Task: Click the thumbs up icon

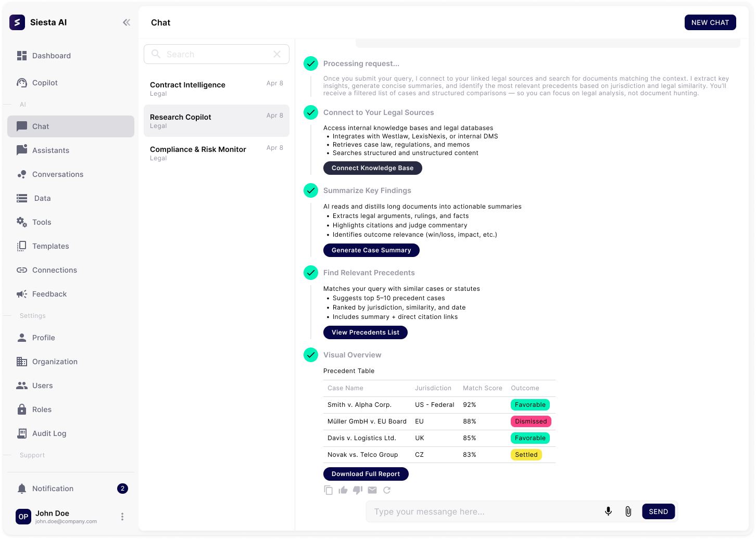Action: pyautogui.click(x=343, y=490)
